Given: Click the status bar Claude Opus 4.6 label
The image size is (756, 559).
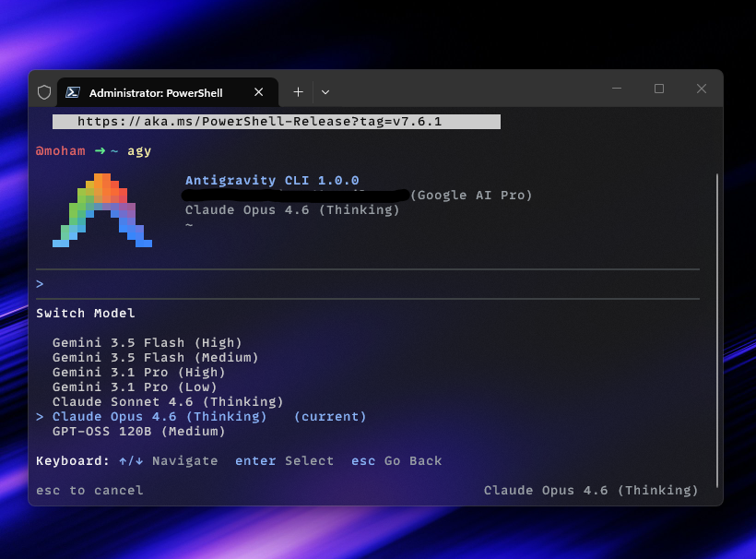Looking at the screenshot, I should 591,491.
